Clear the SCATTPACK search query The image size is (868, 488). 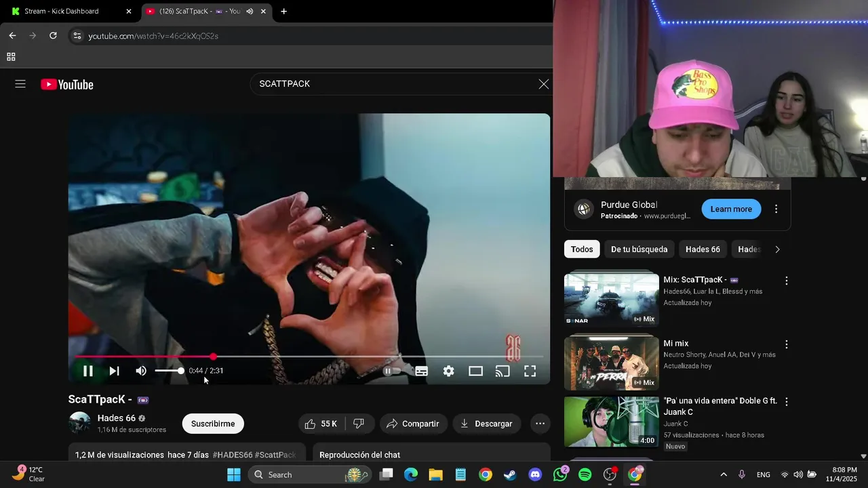tap(543, 84)
